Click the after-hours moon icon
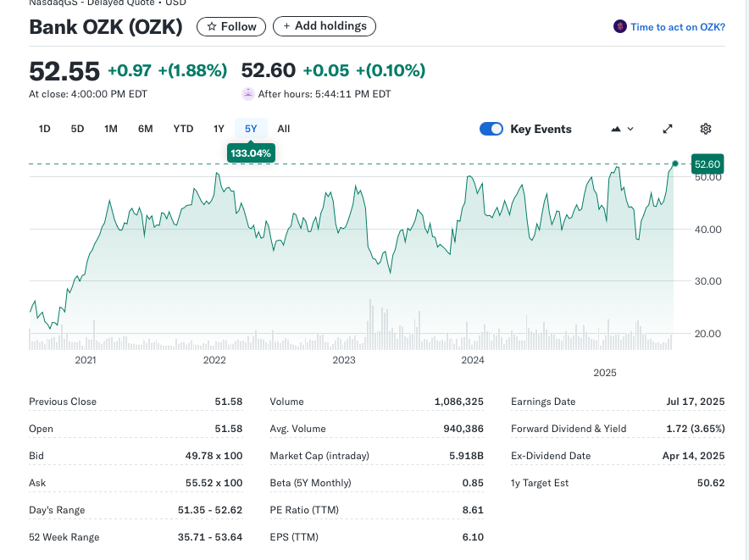 [248, 94]
